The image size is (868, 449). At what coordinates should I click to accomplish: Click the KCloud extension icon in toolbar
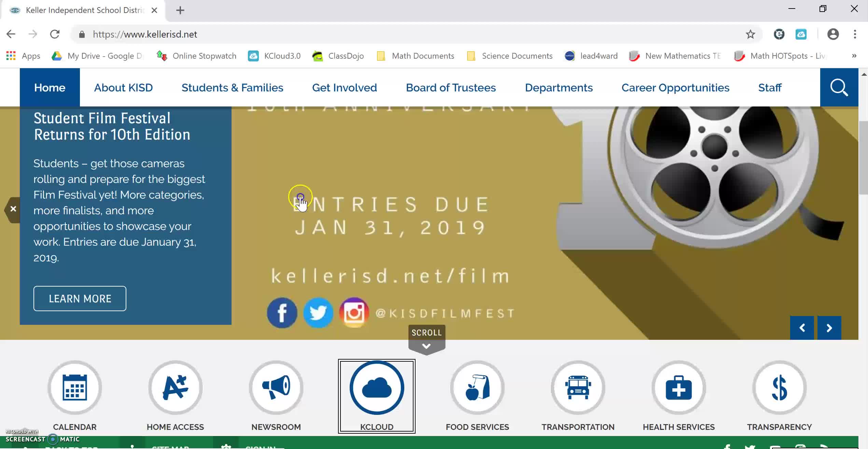point(801,34)
